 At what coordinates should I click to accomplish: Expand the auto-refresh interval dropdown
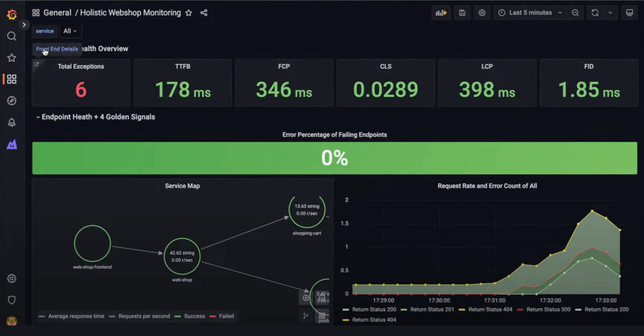[x=610, y=13]
